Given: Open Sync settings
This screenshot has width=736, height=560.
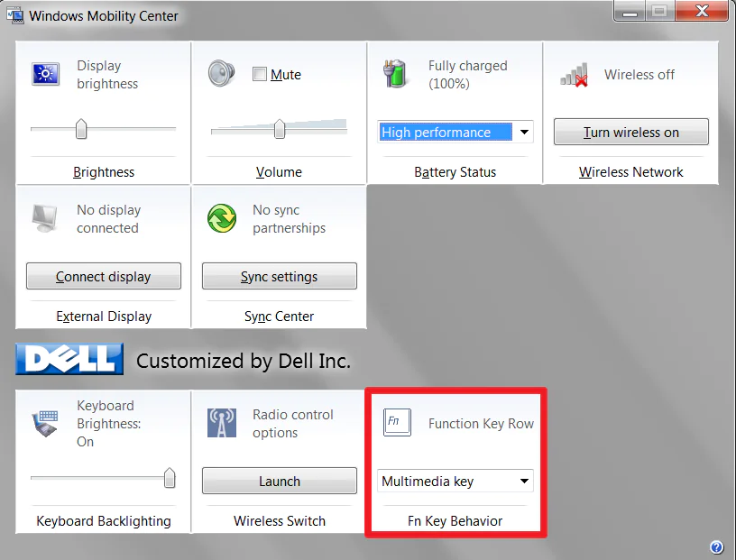Looking at the screenshot, I should (x=280, y=277).
